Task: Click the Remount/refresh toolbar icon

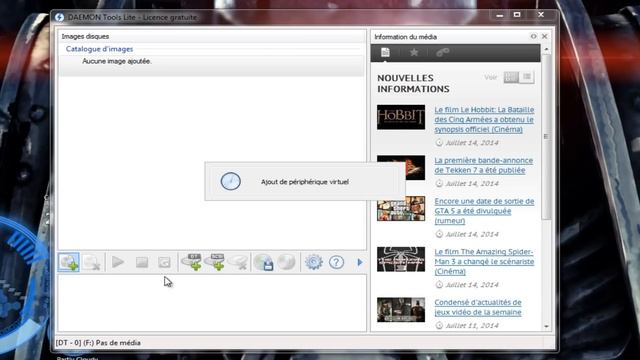Action: 164,262
